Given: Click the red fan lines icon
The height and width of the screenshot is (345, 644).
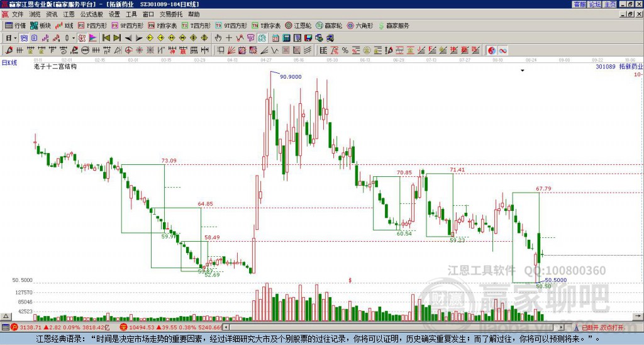Looking at the screenshot, I should [x=231, y=50].
